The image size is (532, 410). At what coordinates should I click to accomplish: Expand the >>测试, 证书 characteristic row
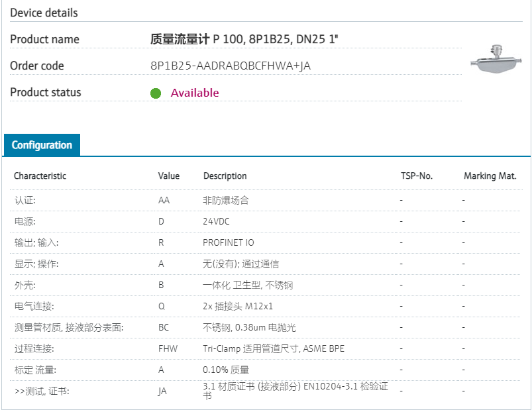pyautogui.click(x=42, y=391)
